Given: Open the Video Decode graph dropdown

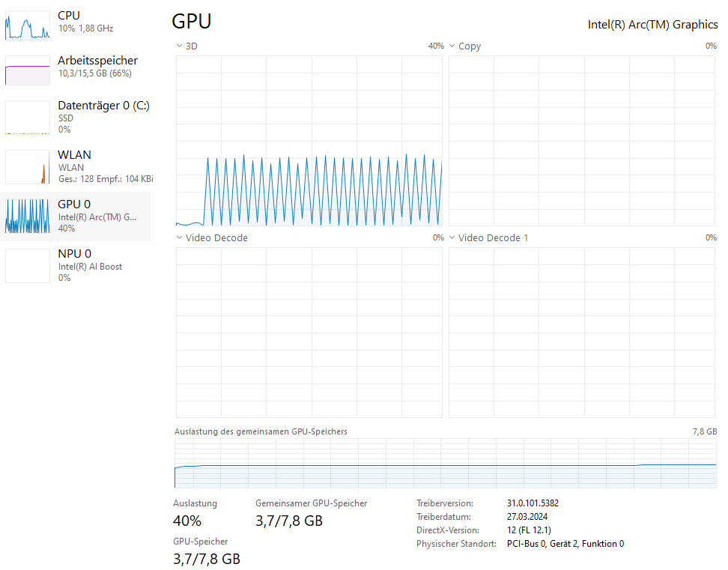Looking at the screenshot, I should pyautogui.click(x=211, y=238).
